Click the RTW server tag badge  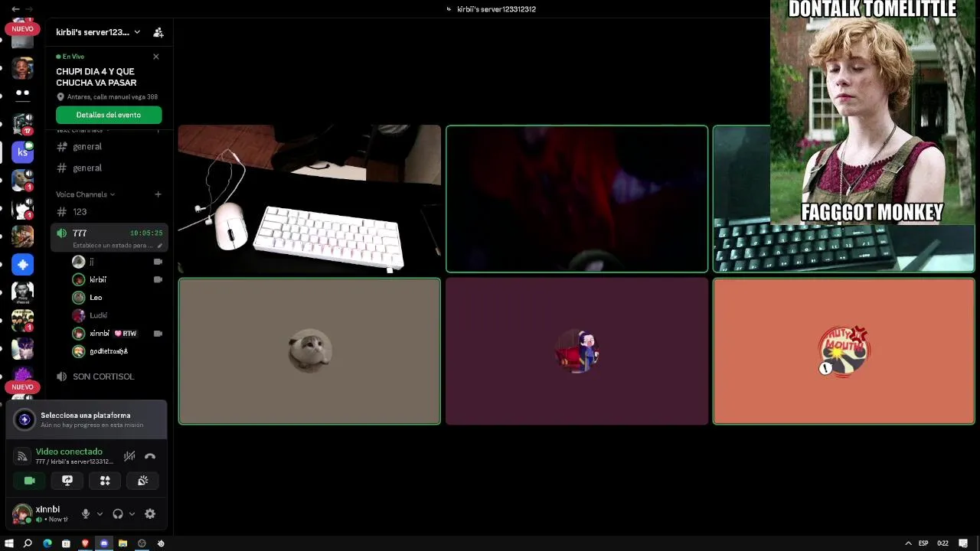126,334
